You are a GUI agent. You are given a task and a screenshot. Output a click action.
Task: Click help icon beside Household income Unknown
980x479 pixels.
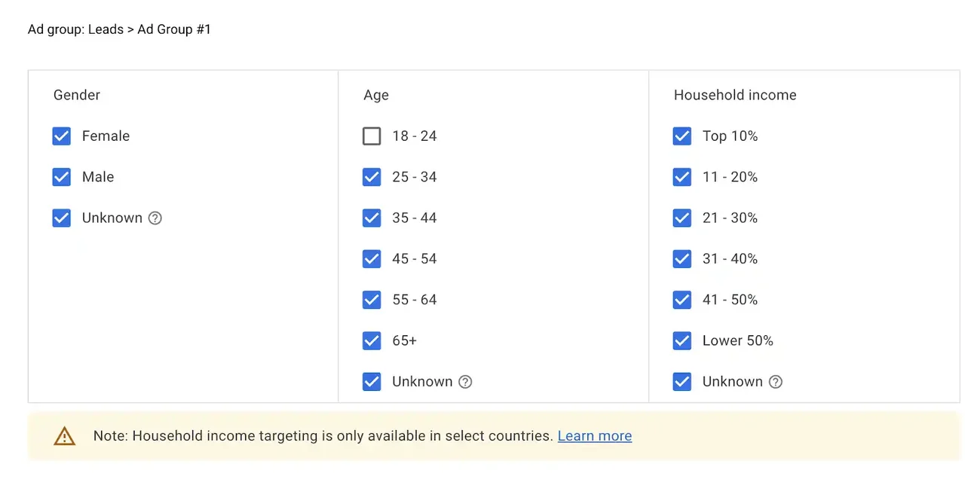pos(776,382)
